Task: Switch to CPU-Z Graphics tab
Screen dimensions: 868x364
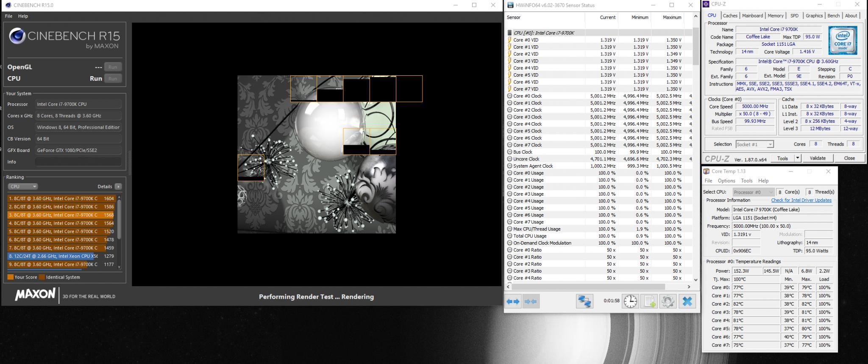Action: (x=814, y=16)
